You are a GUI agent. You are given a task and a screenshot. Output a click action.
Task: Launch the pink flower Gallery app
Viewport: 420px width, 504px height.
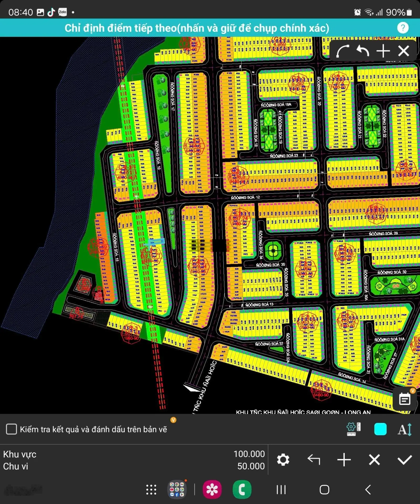212,489
